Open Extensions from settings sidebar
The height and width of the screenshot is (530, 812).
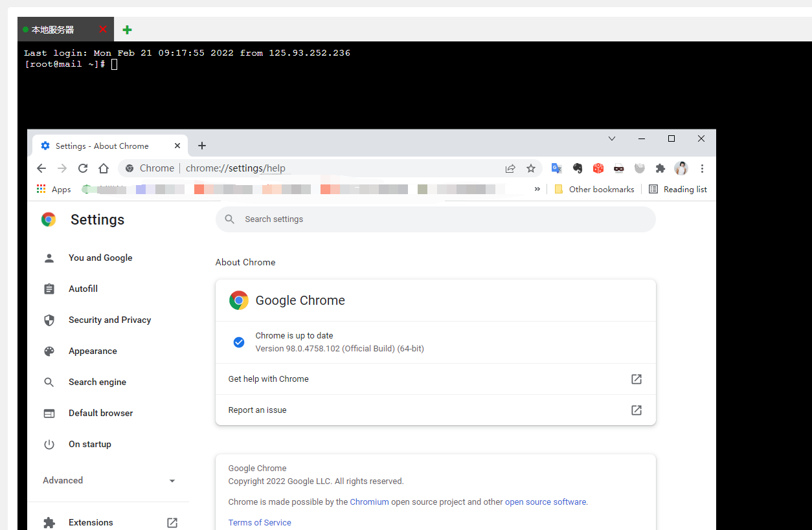[x=91, y=522]
